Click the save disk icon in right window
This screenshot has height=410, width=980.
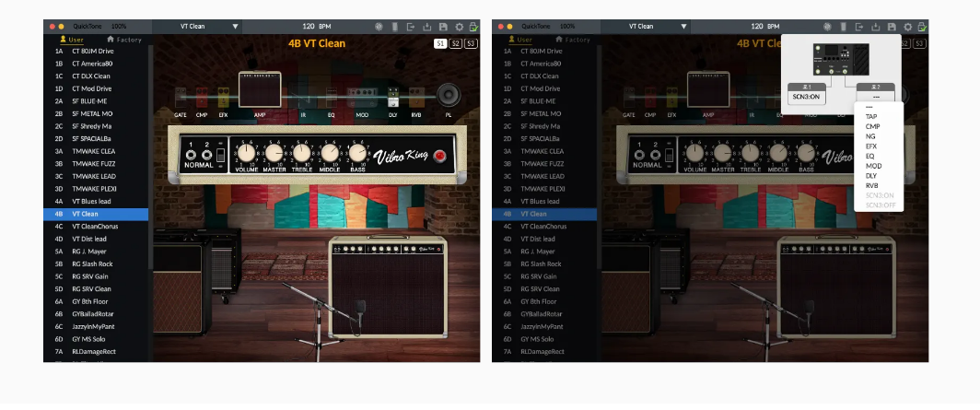pyautogui.click(x=892, y=27)
